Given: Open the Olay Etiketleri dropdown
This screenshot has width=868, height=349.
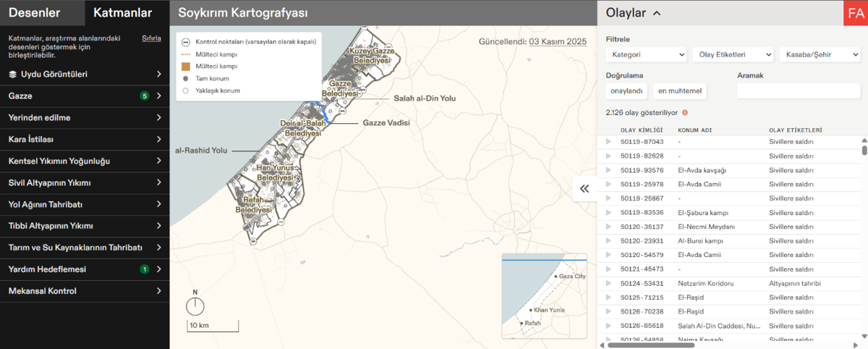Looking at the screenshot, I should (732, 54).
